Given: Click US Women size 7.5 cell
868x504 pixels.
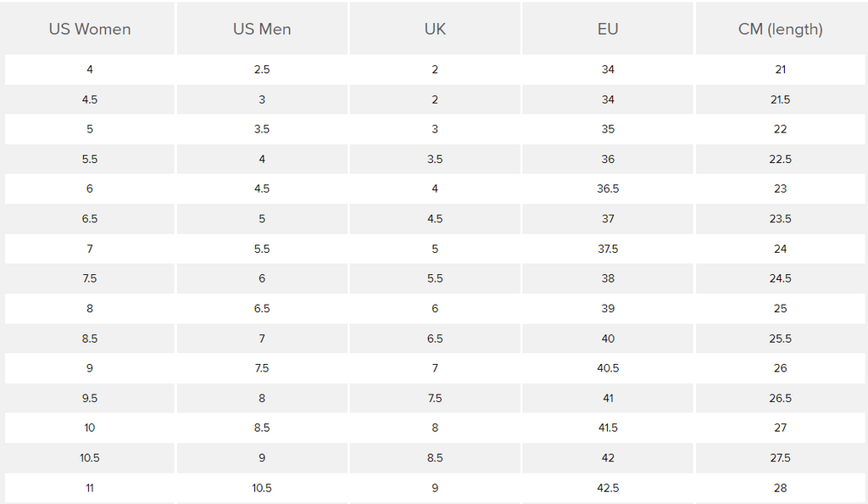Looking at the screenshot, I should point(90,278).
